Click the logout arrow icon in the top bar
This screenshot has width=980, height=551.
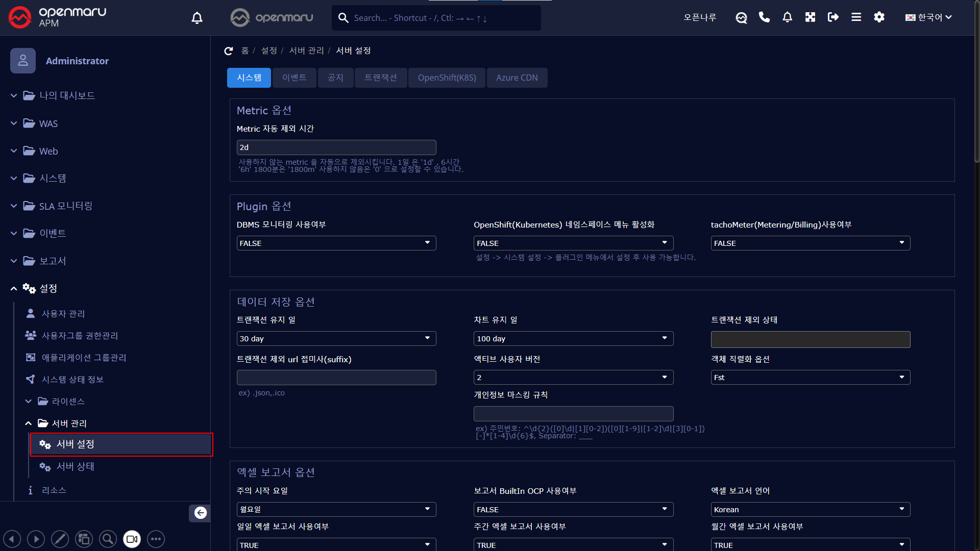click(833, 17)
